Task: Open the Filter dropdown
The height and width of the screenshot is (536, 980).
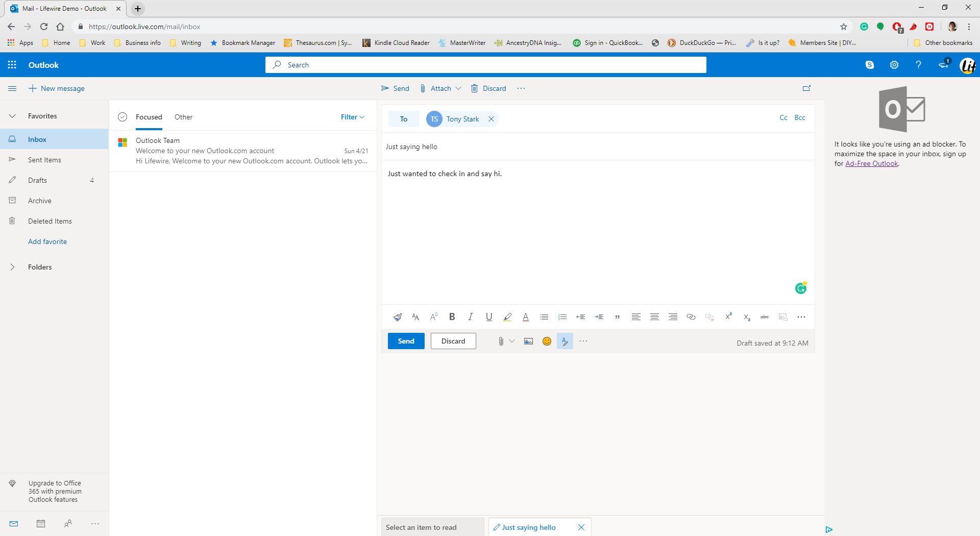Action: 352,117
